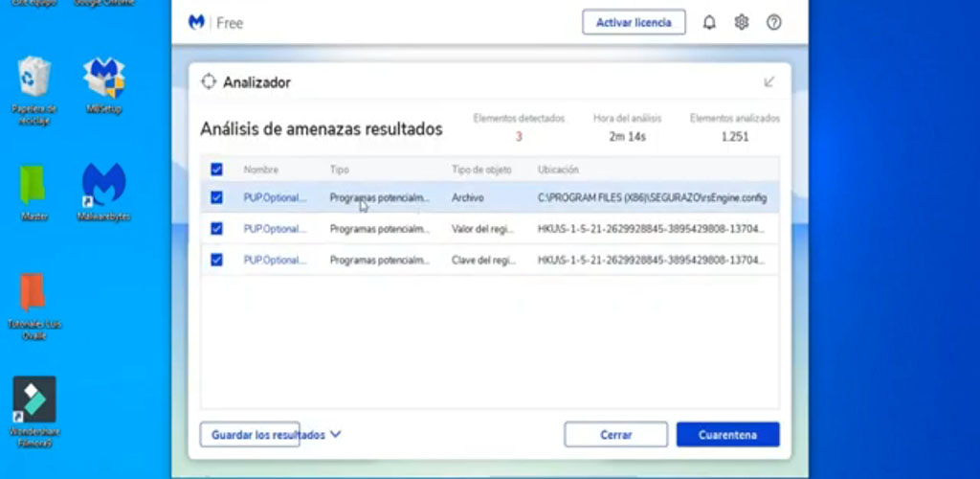The image size is (980, 479).
Task: Click Archivo object type cell
Action: (467, 197)
